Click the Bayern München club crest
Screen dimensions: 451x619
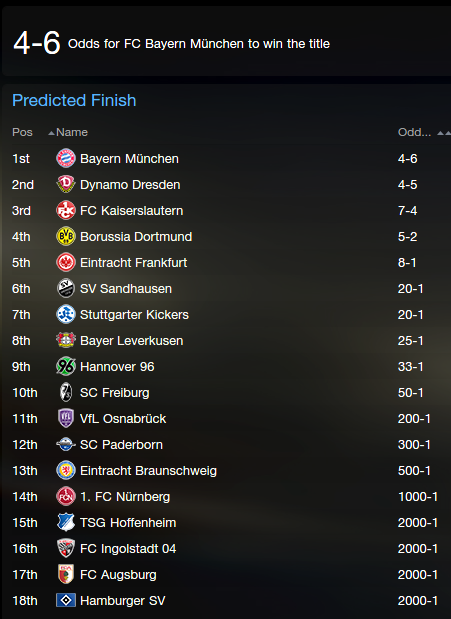(66, 159)
